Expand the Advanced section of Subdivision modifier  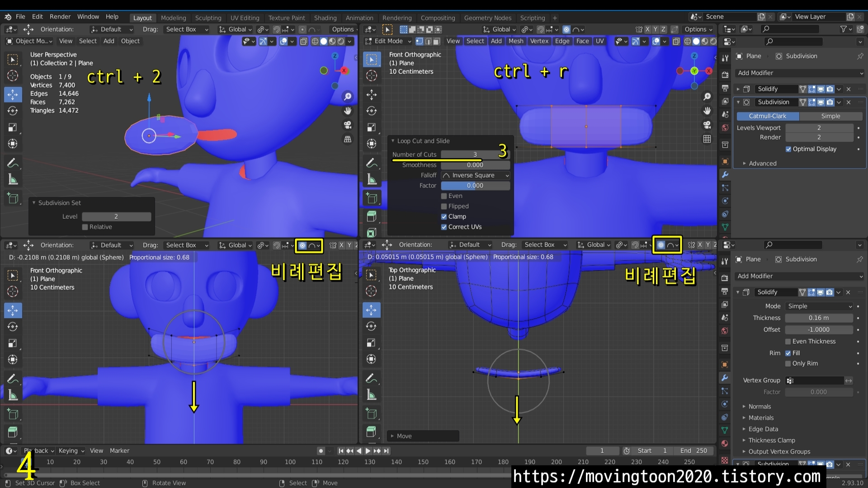[x=763, y=164]
